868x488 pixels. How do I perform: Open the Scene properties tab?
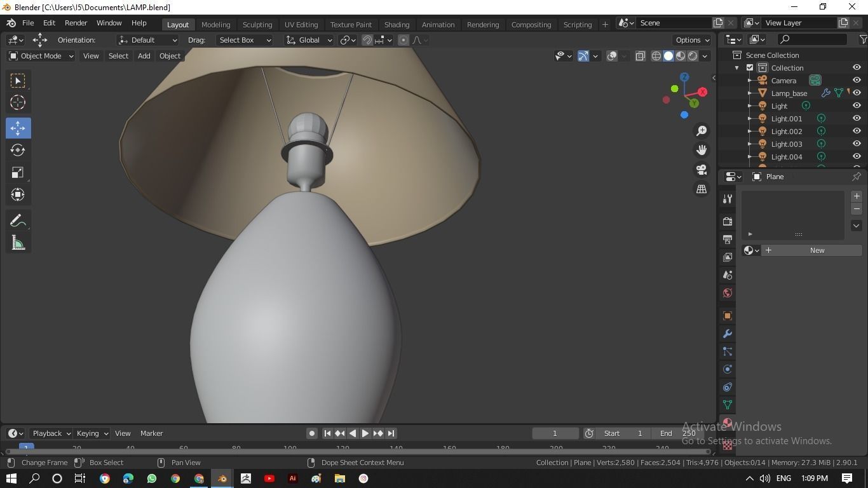(728, 275)
